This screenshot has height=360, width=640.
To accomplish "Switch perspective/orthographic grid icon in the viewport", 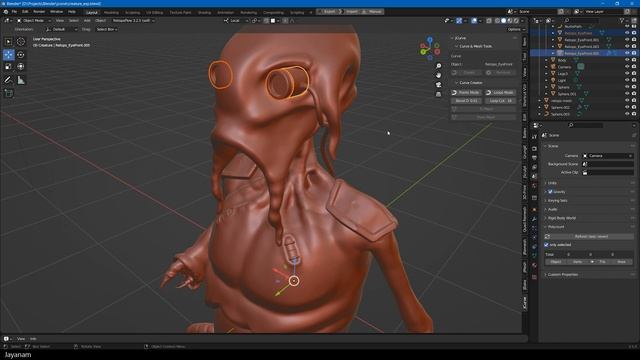I will tap(438, 94).
